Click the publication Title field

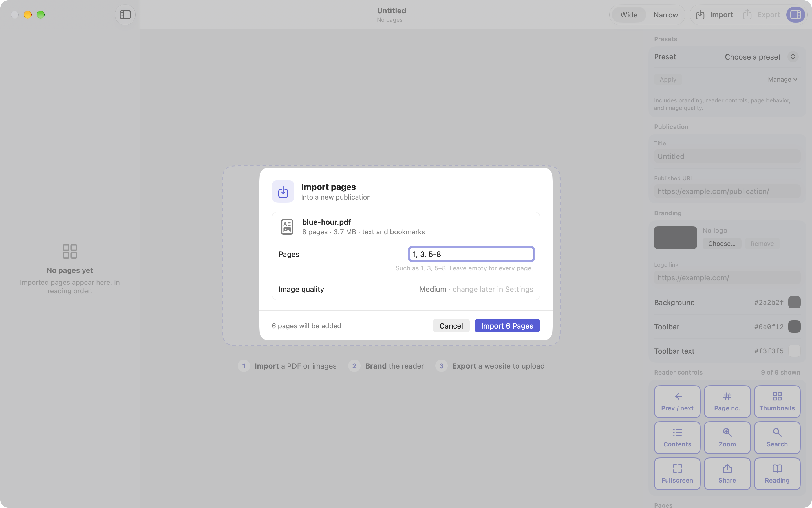tap(727, 156)
